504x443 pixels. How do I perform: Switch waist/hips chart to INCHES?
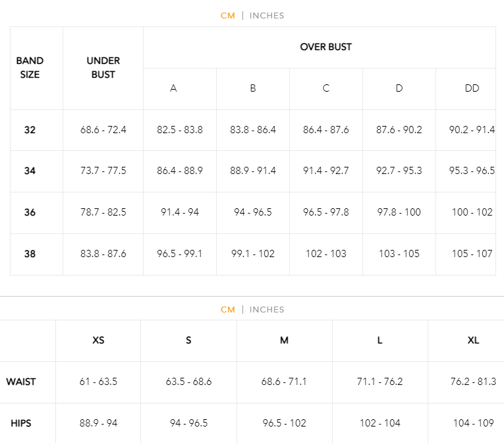pos(266,309)
